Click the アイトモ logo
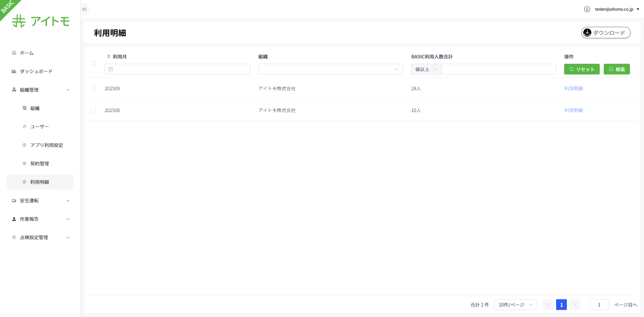The width and height of the screenshot is (644, 317). (41, 21)
